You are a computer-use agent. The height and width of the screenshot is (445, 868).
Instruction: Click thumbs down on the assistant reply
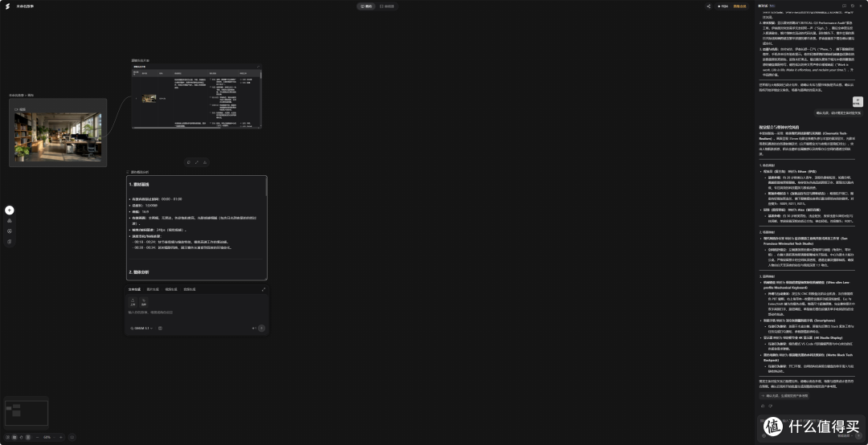[x=771, y=406]
